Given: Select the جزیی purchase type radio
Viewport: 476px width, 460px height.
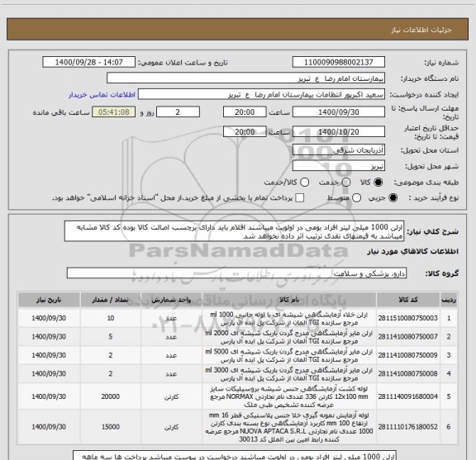Looking at the screenshot, I should point(393,198).
